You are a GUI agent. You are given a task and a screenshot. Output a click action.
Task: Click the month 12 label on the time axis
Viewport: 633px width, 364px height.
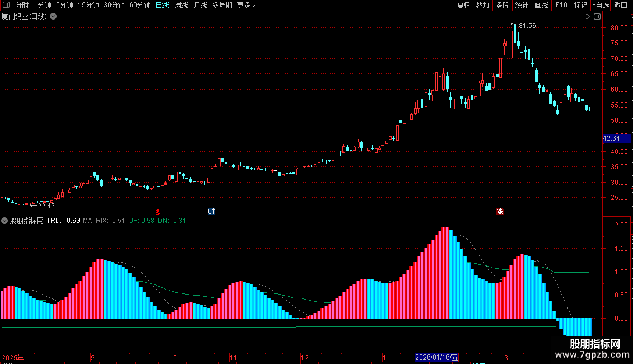coord(305,357)
